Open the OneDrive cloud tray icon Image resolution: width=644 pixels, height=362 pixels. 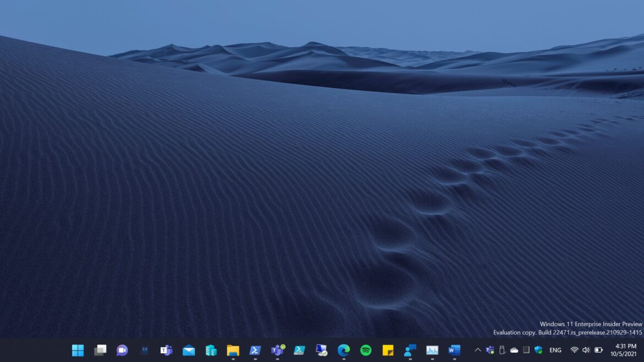(x=514, y=350)
